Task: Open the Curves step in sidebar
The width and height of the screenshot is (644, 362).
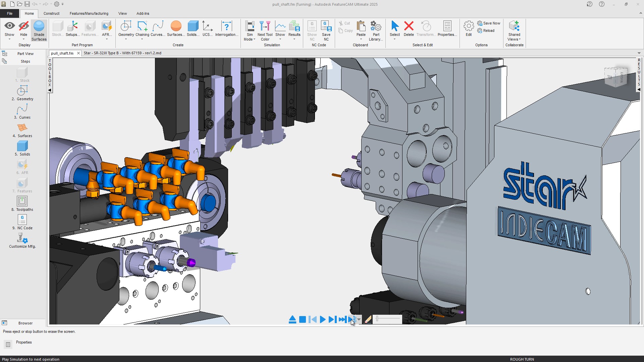Action: click(x=22, y=111)
